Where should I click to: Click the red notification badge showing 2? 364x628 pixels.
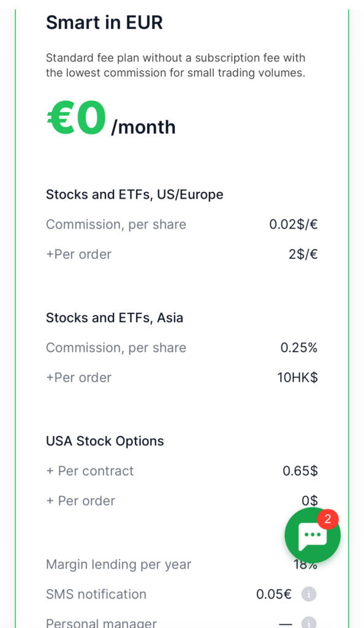coord(328,519)
